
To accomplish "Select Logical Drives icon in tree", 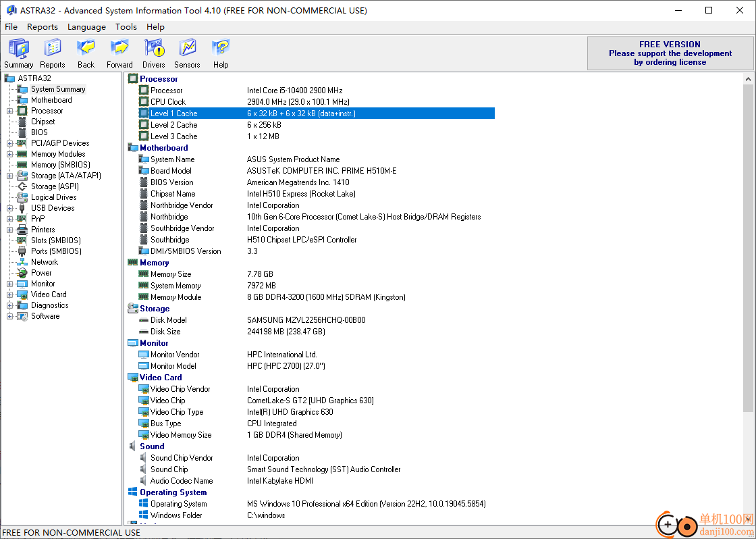I will click(x=22, y=197).
